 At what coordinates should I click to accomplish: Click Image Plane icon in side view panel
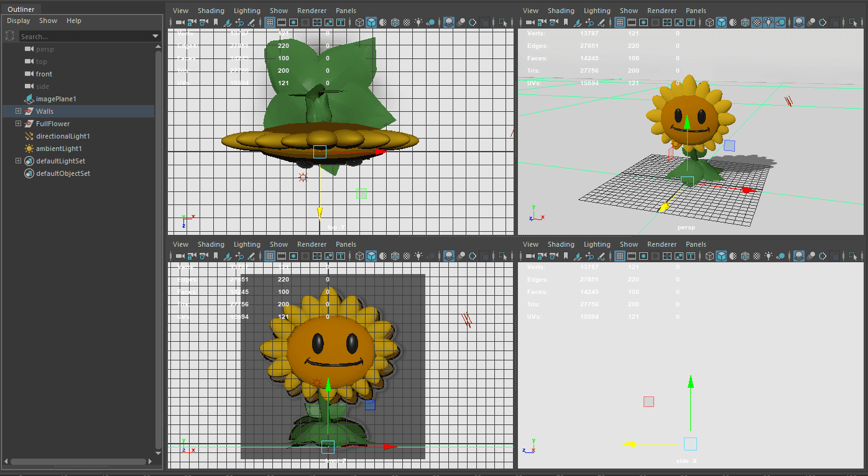(578, 255)
